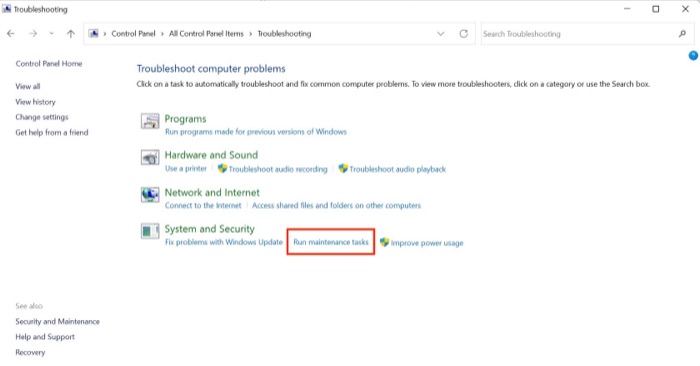Click the Back navigation arrow

11,33
